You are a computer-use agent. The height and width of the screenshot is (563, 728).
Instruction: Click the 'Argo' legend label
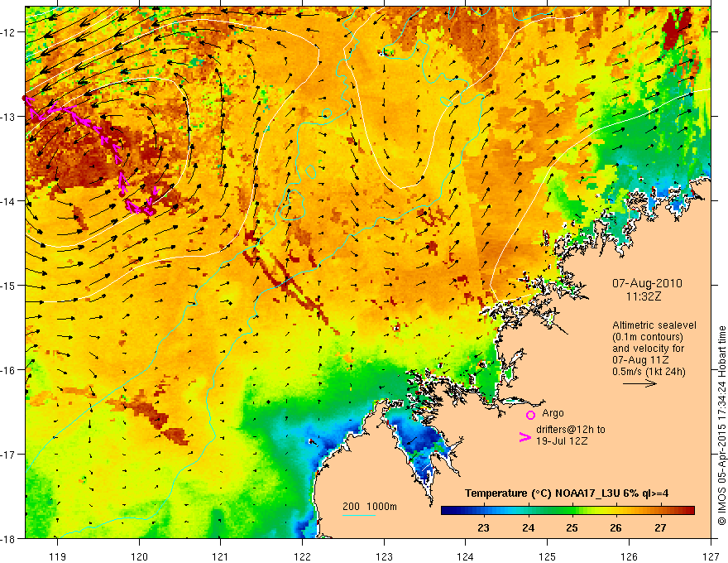coord(553,413)
